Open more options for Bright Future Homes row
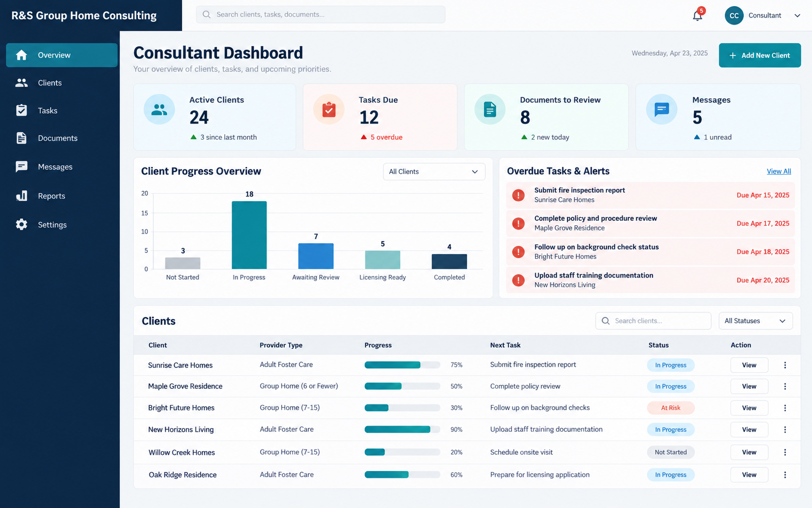Viewport: 812px width, 508px height. [785, 408]
